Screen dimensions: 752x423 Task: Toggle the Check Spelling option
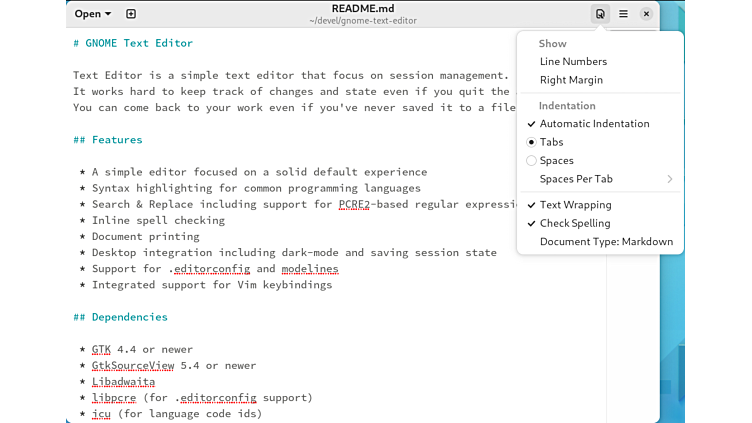click(574, 223)
